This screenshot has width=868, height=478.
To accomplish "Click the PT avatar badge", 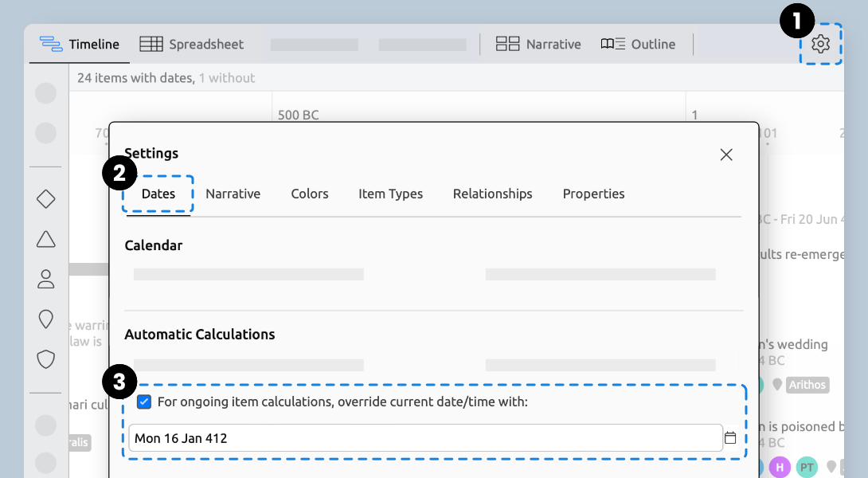I will point(807,468).
